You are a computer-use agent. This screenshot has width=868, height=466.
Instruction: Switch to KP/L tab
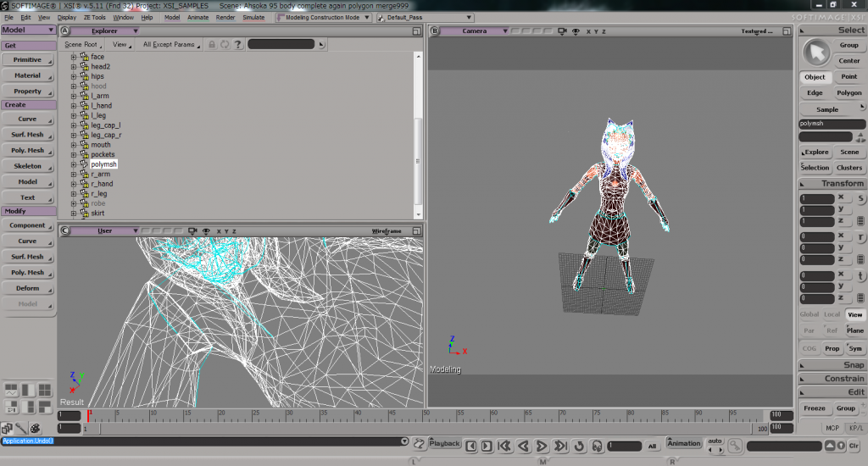[x=856, y=428]
